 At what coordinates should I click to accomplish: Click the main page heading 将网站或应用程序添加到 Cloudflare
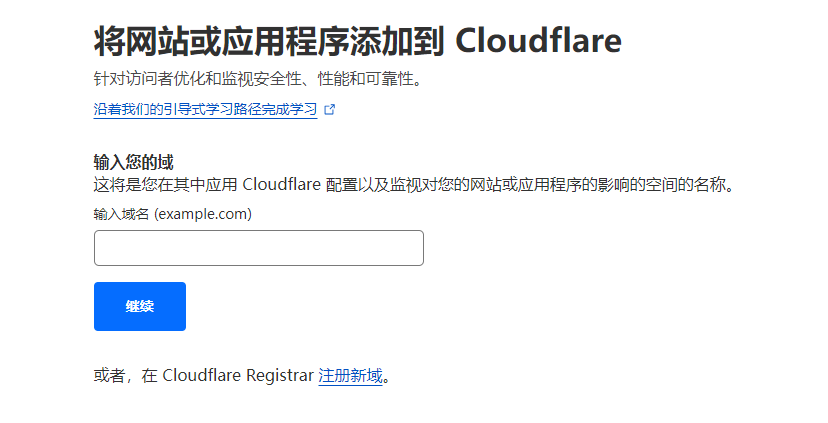click(x=357, y=42)
